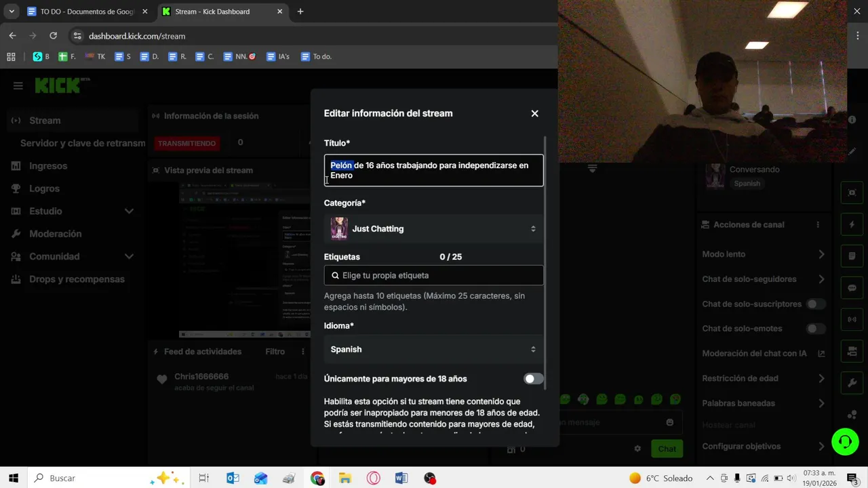This screenshot has height=488, width=868.
Task: Open Moderación del chat con IA link
Action: 764,354
